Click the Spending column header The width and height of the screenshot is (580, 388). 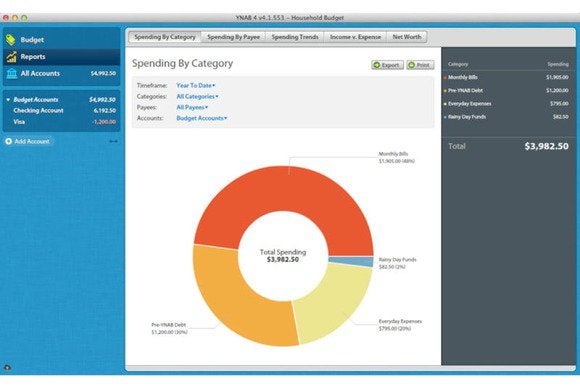pyautogui.click(x=558, y=64)
